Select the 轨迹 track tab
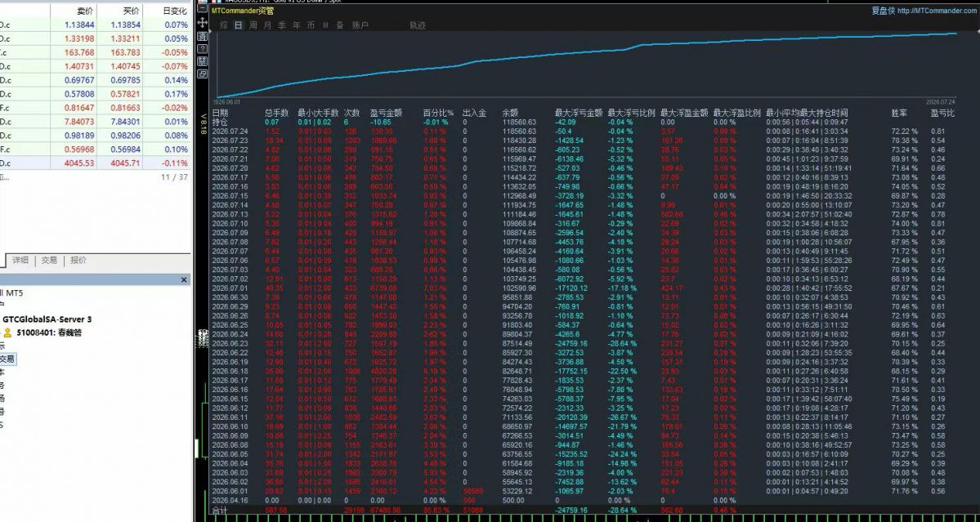The height and width of the screenshot is (522, 980). click(x=418, y=25)
